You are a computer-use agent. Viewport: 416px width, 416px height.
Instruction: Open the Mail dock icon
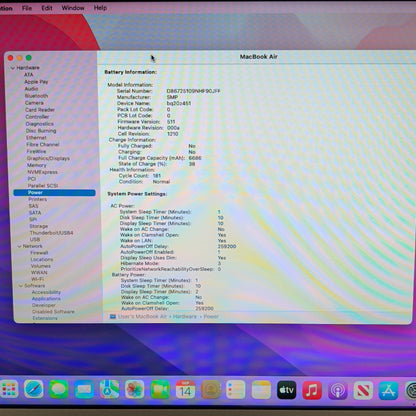click(84, 389)
